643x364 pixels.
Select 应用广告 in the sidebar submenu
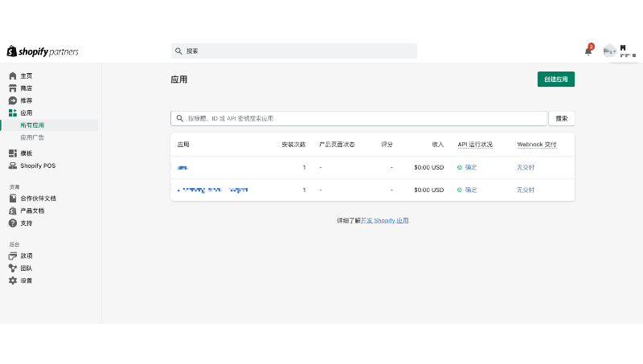pyautogui.click(x=32, y=137)
